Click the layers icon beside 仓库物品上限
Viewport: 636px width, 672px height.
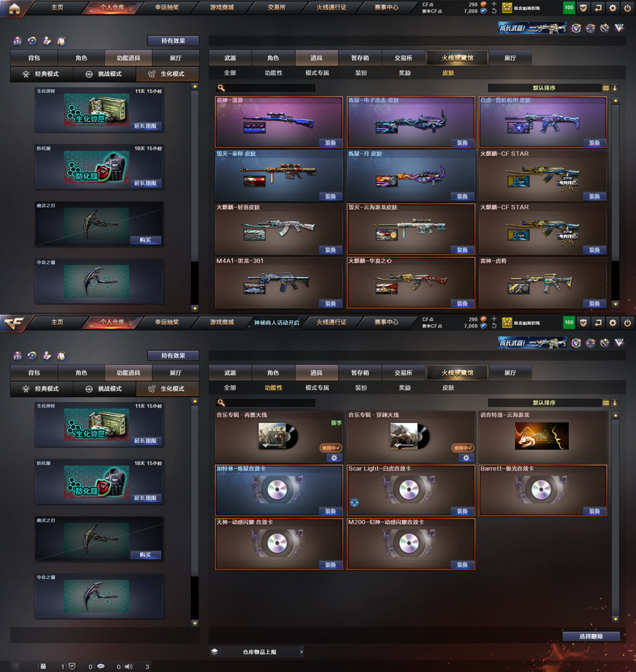point(215,652)
